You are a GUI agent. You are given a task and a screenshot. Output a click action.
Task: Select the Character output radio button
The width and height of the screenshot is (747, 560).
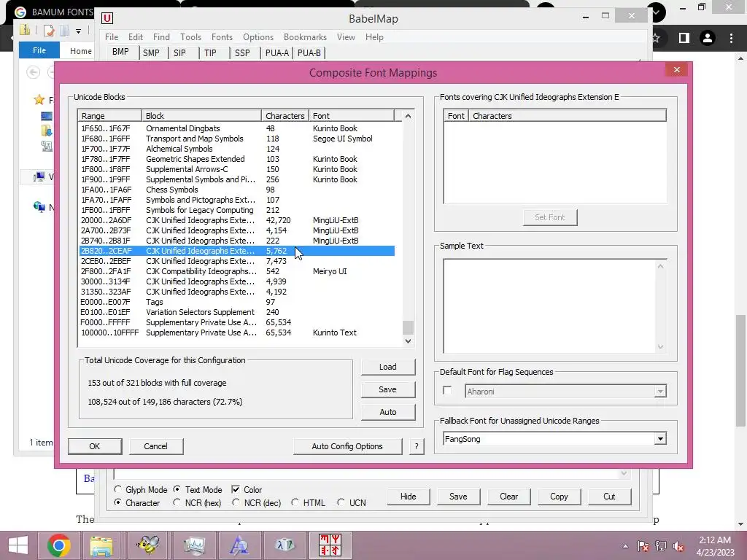pyautogui.click(x=117, y=502)
